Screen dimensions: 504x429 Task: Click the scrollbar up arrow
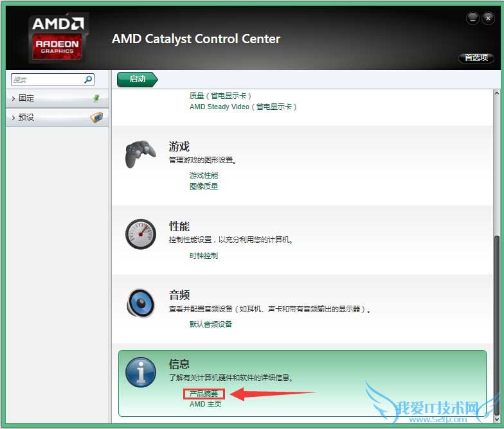496,94
